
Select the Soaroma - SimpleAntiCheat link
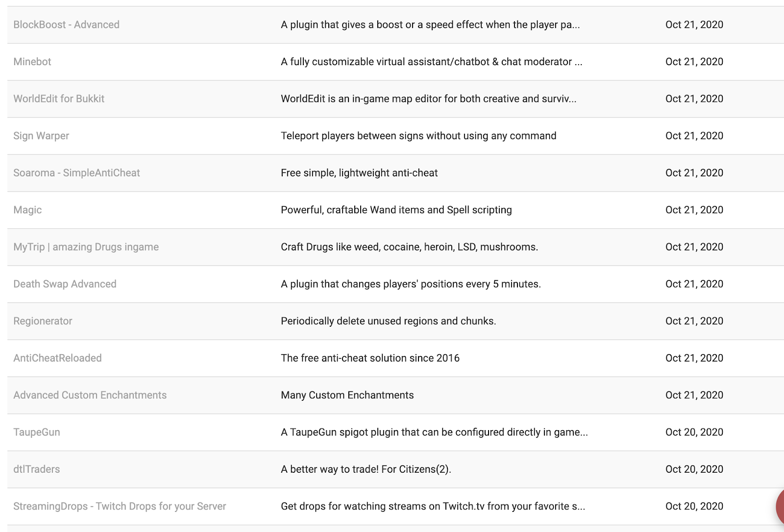pyautogui.click(x=76, y=173)
